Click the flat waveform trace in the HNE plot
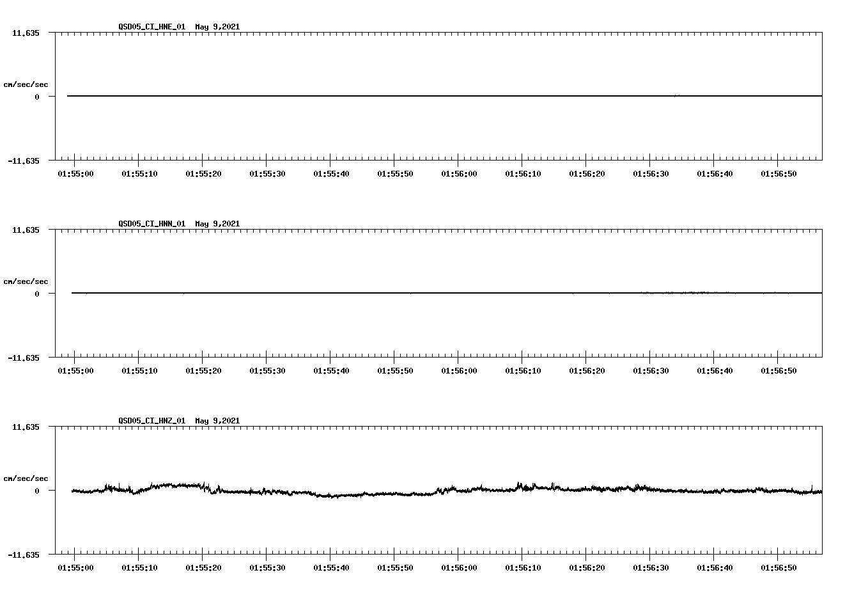This screenshot has height=591, width=868. pos(384,96)
